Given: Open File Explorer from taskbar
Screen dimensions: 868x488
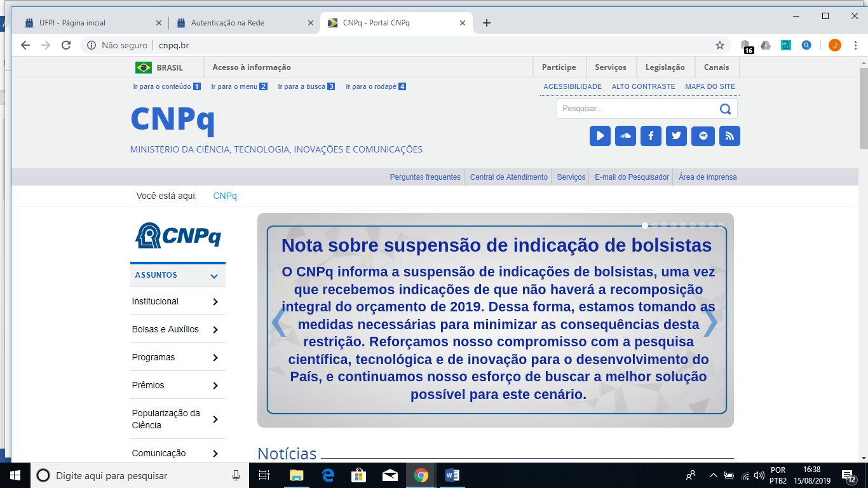Looking at the screenshot, I should pos(296,475).
